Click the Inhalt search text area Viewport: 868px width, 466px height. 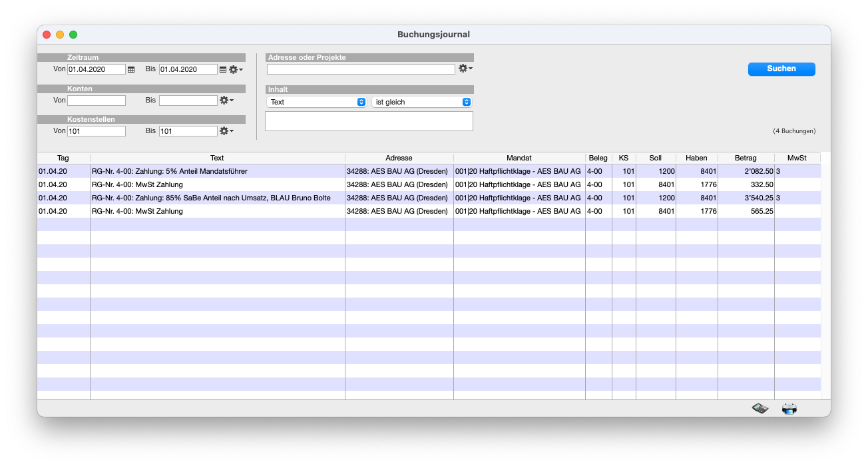pos(369,121)
